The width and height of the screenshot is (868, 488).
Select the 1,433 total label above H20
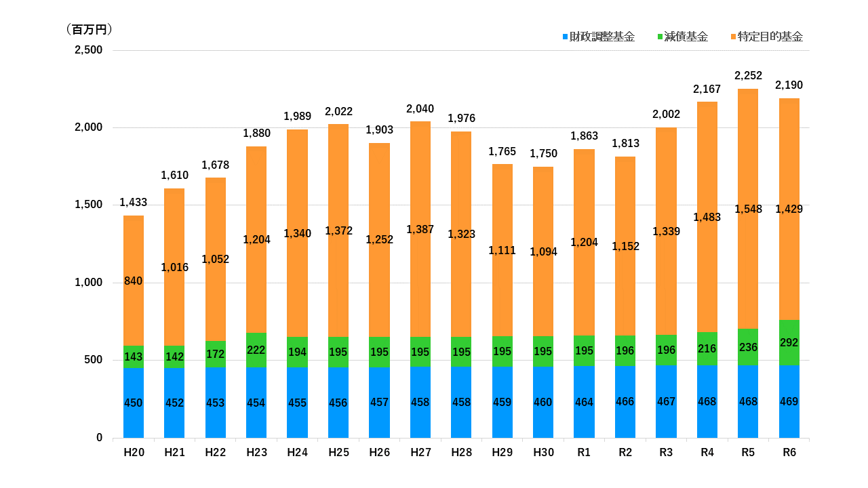pos(134,203)
